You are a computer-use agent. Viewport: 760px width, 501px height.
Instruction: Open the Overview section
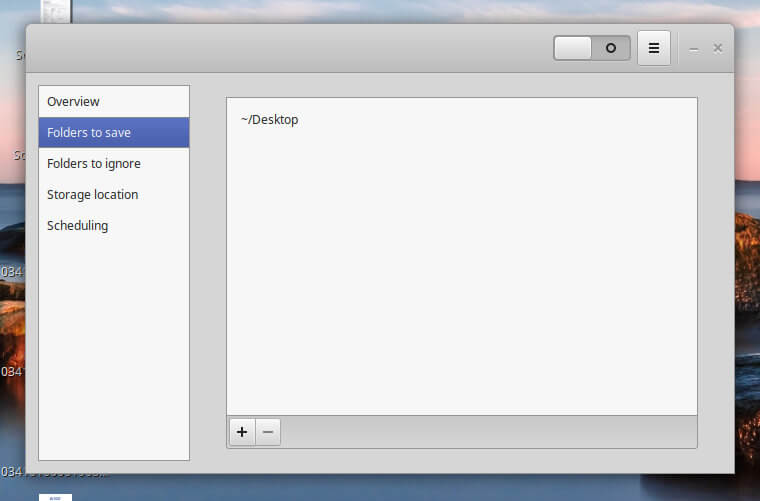coord(113,102)
